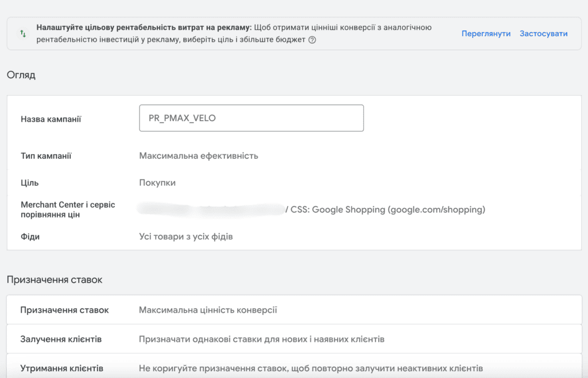Click the green arrows recommendation icon
Screen dimensions: 588x378
23,34
